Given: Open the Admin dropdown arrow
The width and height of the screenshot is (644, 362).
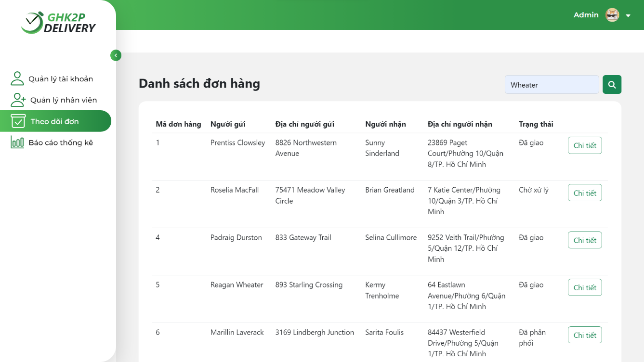Looking at the screenshot, I should tap(628, 16).
